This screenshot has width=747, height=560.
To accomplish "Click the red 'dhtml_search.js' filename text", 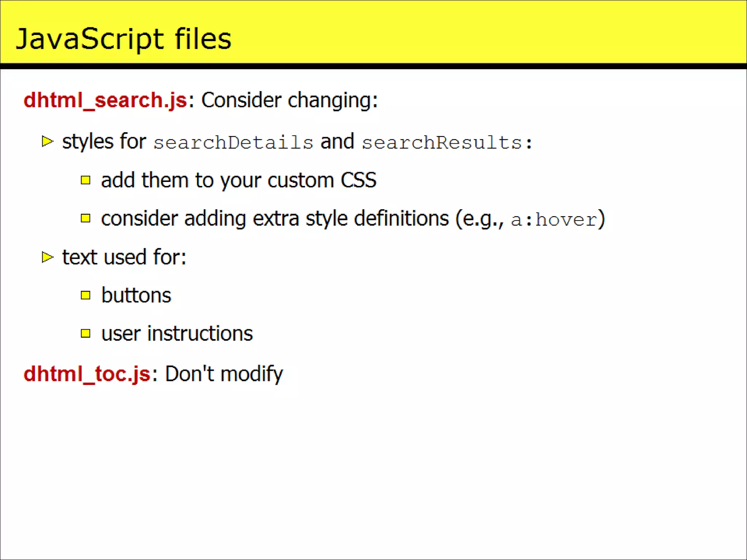I will [x=105, y=100].
